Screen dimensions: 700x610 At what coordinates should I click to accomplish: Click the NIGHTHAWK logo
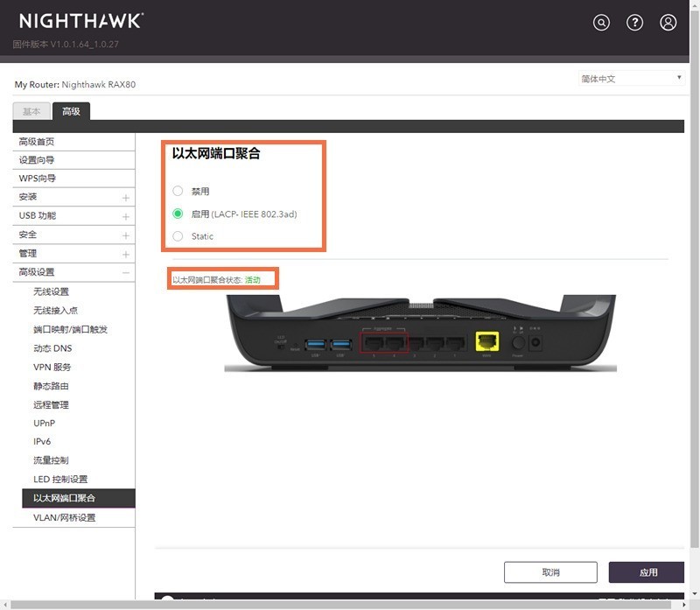click(x=81, y=21)
